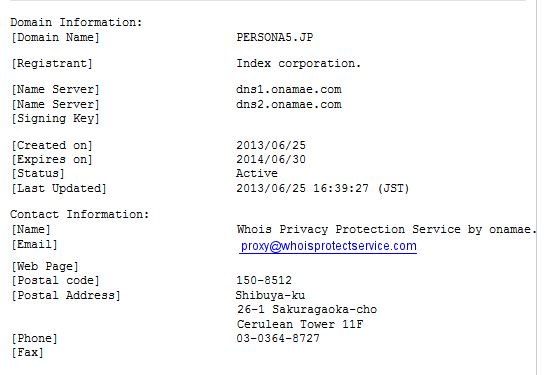Click the Index corporation registrant text
The image size is (544, 375).
coord(298,63)
